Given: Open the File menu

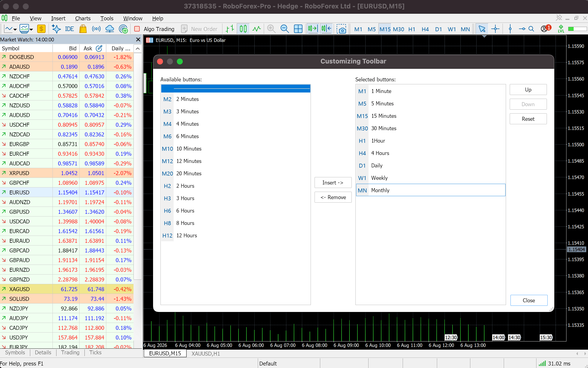Looking at the screenshot, I should 16,18.
